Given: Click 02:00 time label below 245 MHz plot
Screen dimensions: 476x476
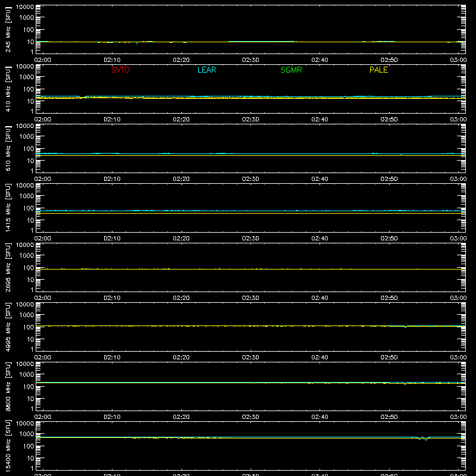Looking at the screenshot, I should point(43,60).
